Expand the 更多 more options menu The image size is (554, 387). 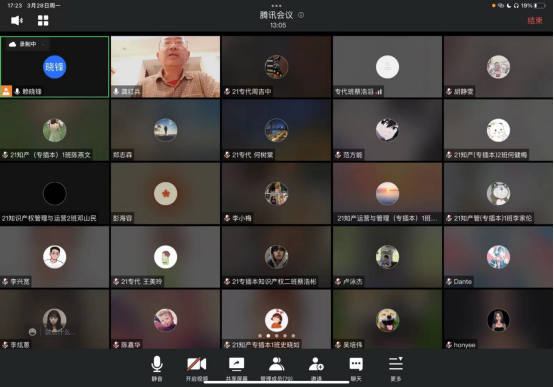[x=396, y=369]
